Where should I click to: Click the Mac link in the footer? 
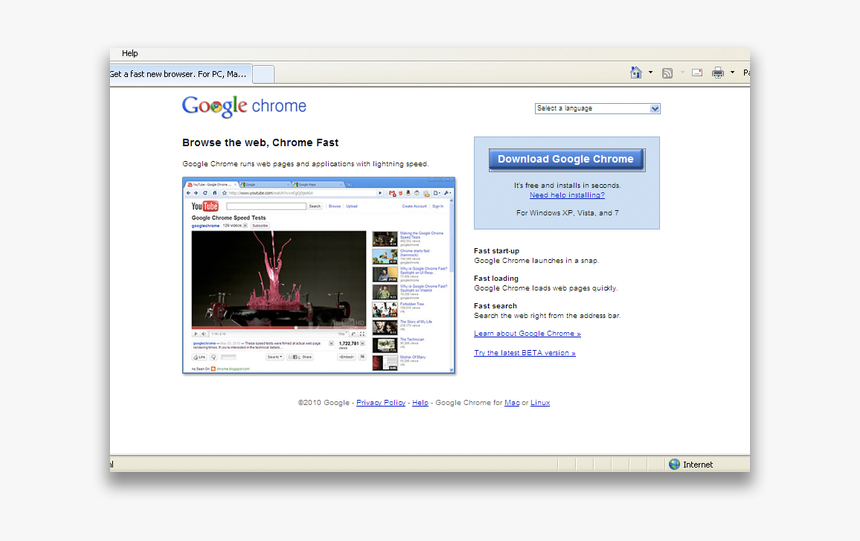tap(512, 403)
